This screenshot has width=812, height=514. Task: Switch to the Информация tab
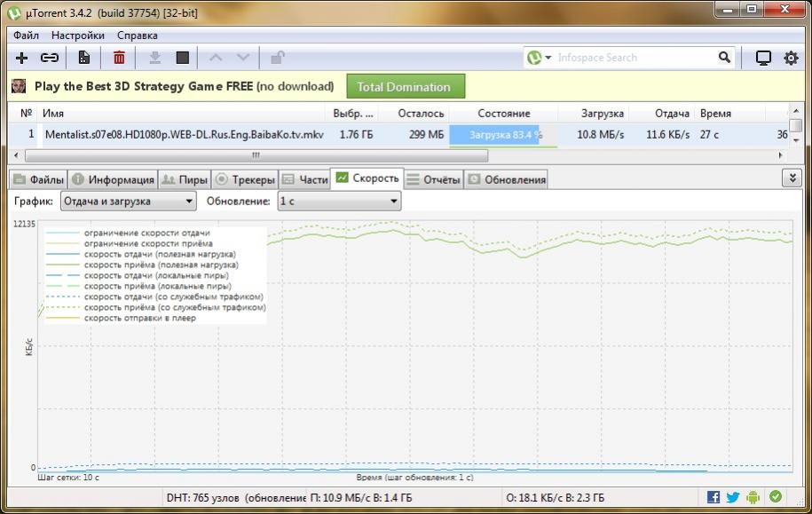[x=113, y=180]
